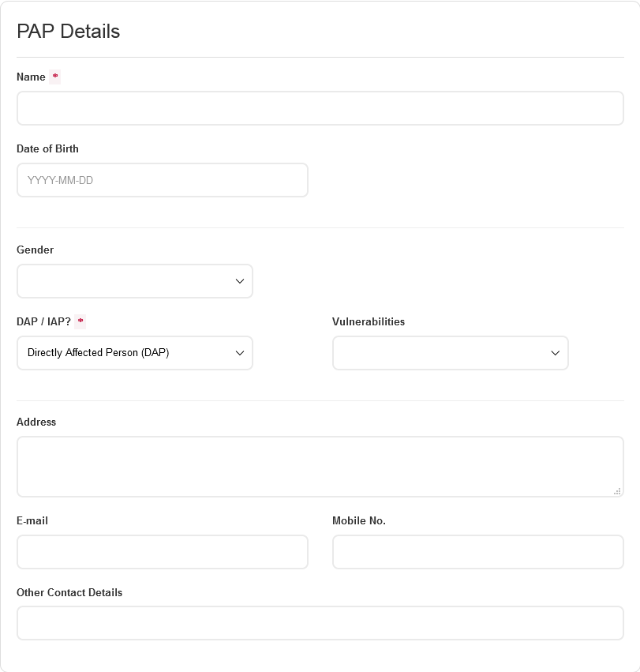Select the E-mail input box
Screen dimensions: 640x672
[162, 552]
